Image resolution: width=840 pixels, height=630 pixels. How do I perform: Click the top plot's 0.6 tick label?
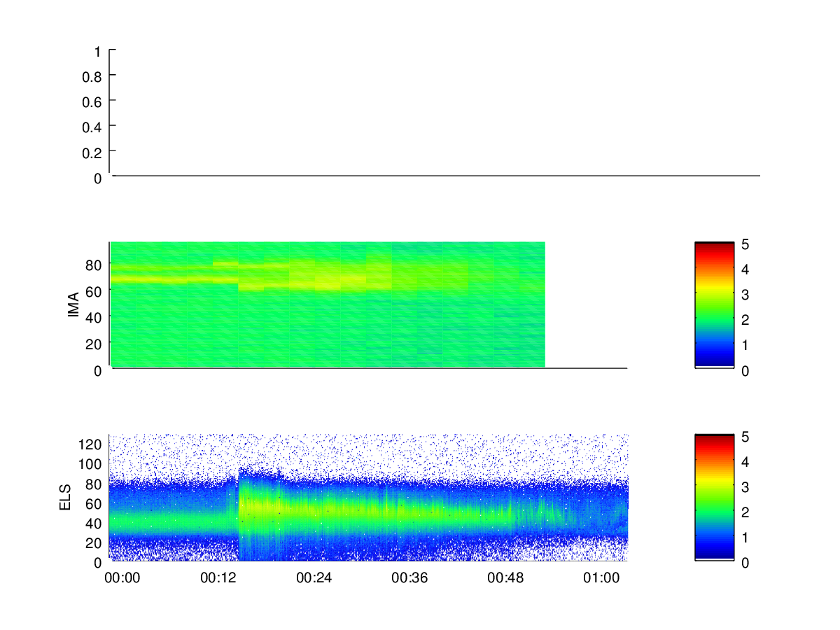point(92,102)
